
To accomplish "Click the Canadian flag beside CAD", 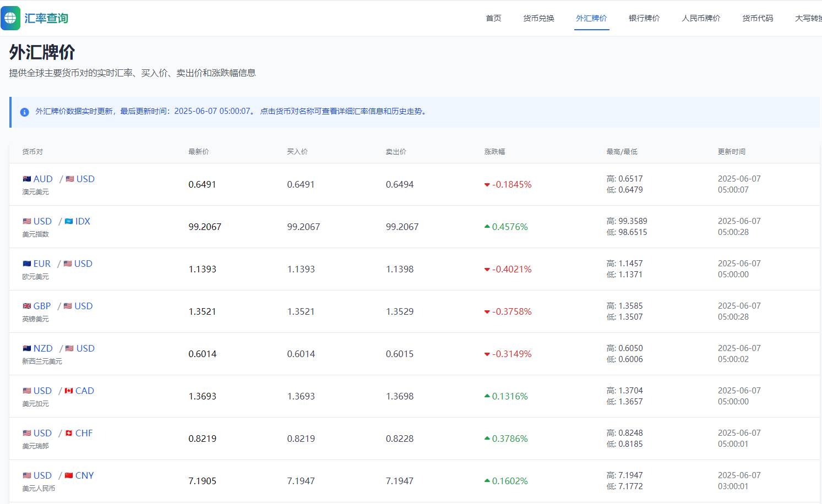I will (69, 391).
